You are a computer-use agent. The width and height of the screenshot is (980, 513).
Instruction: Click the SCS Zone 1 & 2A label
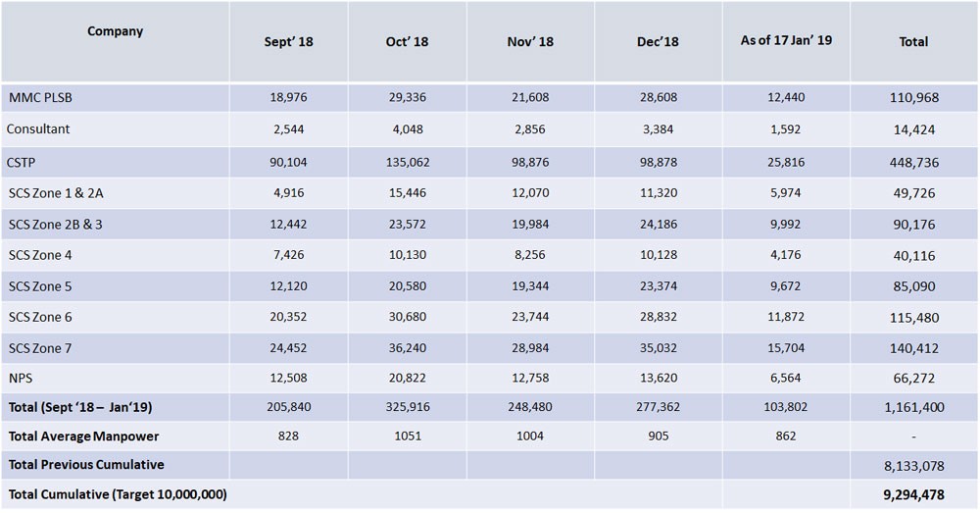point(57,193)
